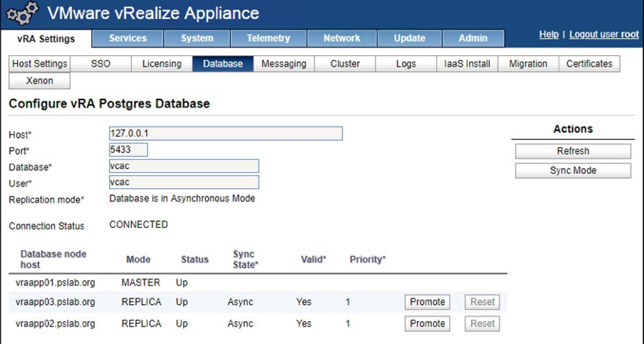View the Logs sub-tab
The width and height of the screenshot is (644, 344).
click(406, 64)
